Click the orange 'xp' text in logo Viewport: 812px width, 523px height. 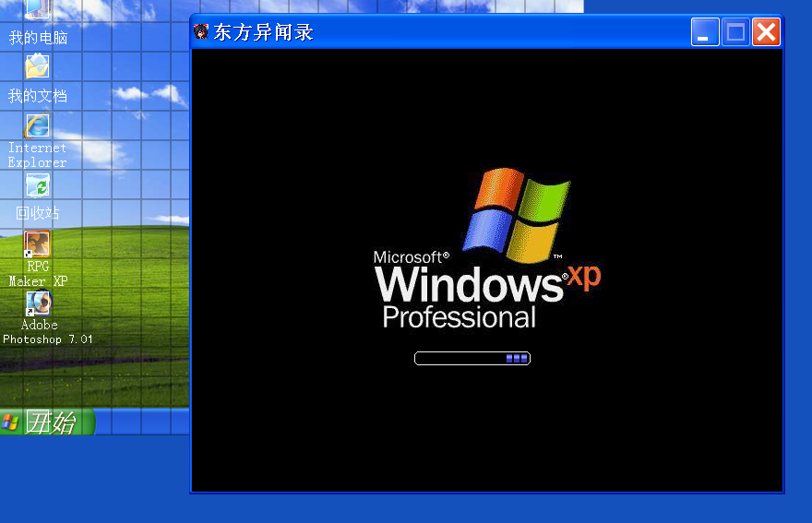[585, 277]
